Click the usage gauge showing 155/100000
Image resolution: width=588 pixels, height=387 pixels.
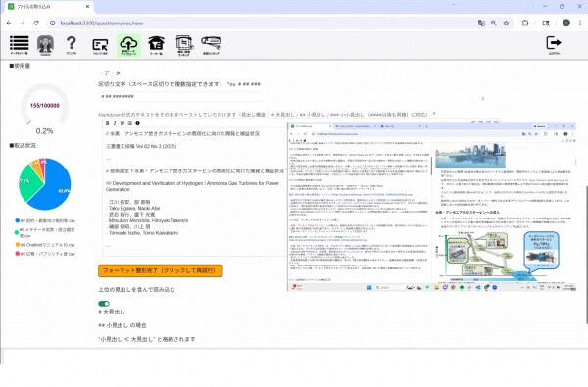point(45,106)
